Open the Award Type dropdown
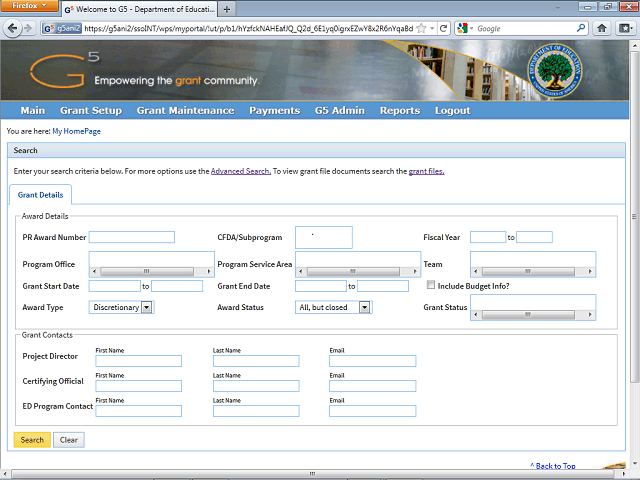 point(121,307)
